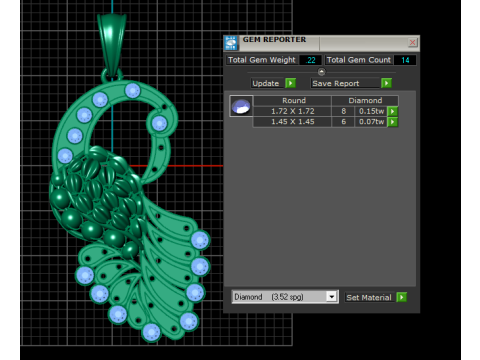This screenshot has height=360, width=480.
Task: Click the Save Report green arrow
Action: [386, 83]
